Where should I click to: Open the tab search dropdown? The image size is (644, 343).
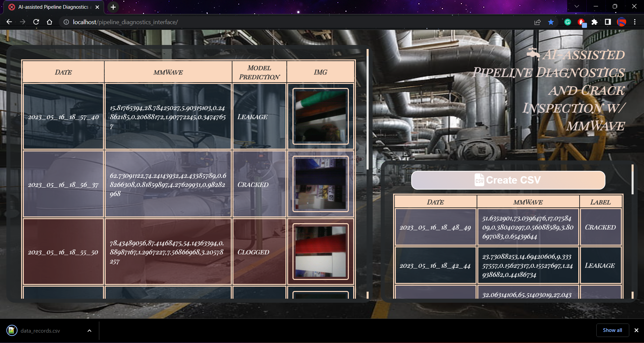(577, 6)
